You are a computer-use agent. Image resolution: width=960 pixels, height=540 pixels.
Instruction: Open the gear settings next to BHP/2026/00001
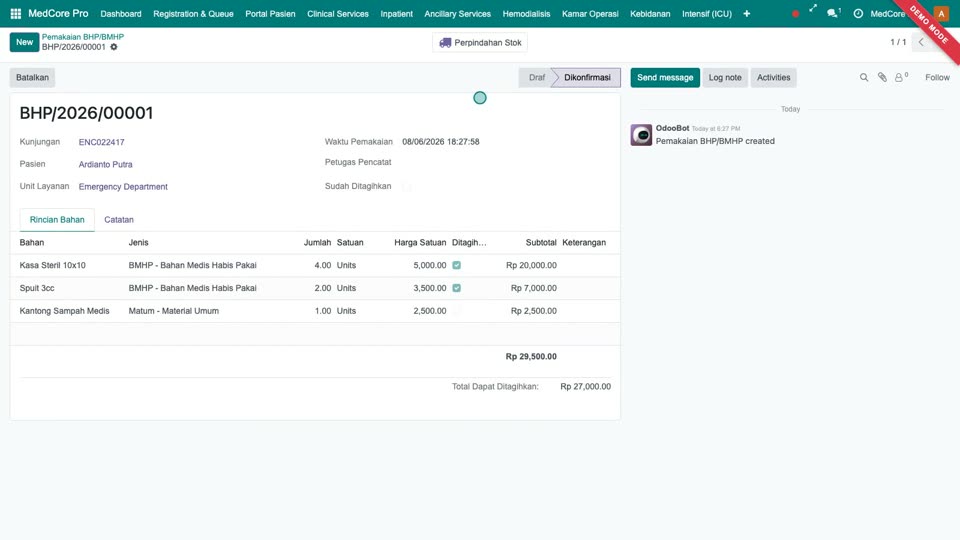pyautogui.click(x=114, y=47)
